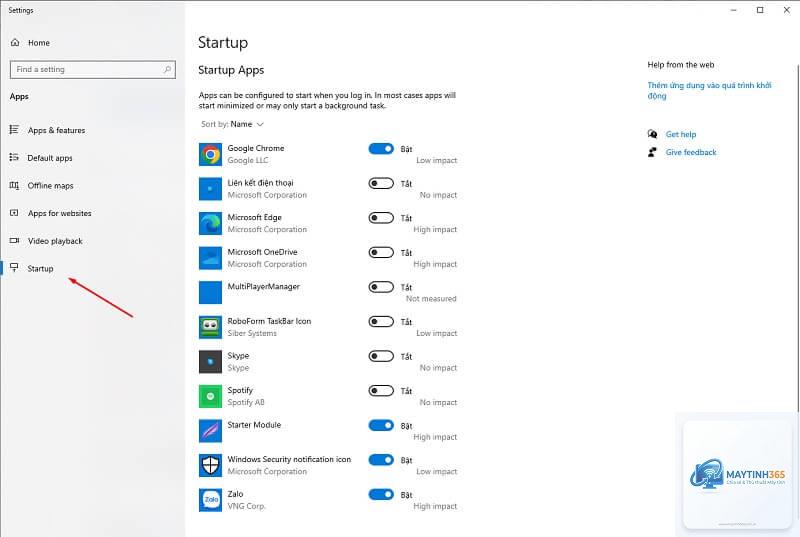
Task: Click the Default apps icon
Action: (14, 157)
